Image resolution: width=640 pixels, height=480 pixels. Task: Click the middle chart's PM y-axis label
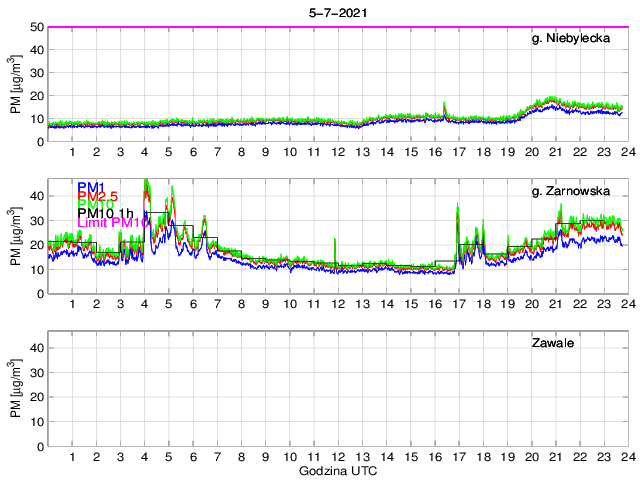pyautogui.click(x=16, y=236)
